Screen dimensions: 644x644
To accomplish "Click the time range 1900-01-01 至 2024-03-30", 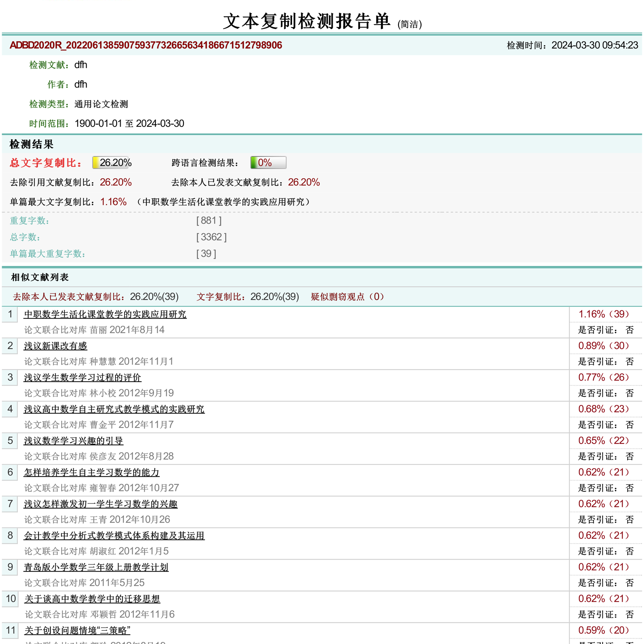I will 129,124.
